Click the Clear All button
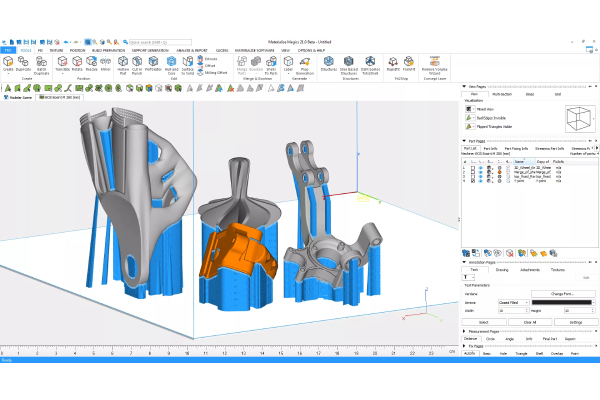600x400 pixels. click(x=529, y=322)
